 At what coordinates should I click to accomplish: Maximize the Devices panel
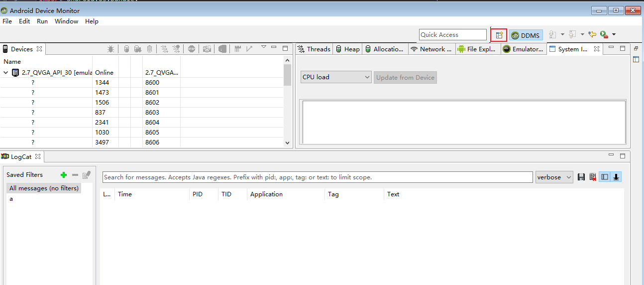click(285, 48)
